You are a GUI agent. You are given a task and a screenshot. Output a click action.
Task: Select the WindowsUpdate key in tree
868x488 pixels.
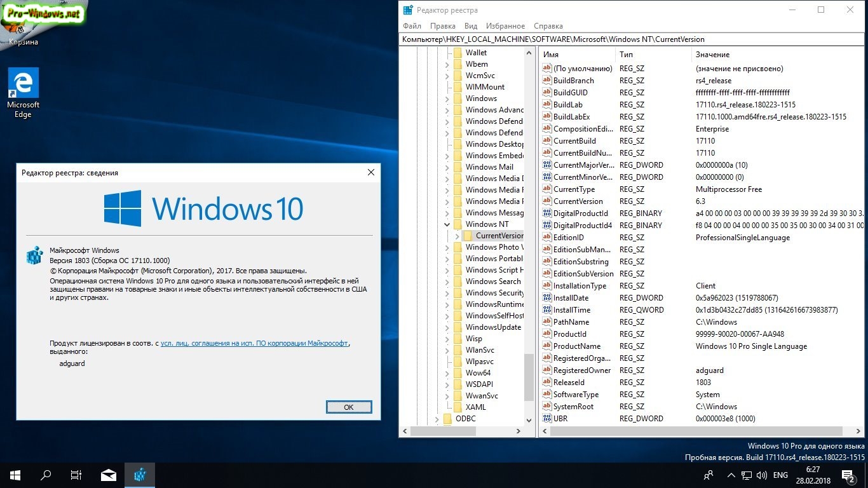pyautogui.click(x=492, y=327)
